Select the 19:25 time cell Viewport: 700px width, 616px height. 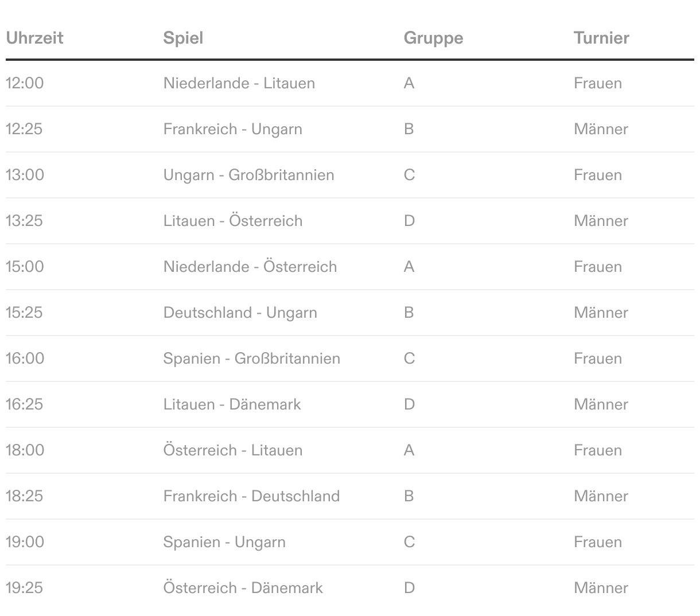24,588
